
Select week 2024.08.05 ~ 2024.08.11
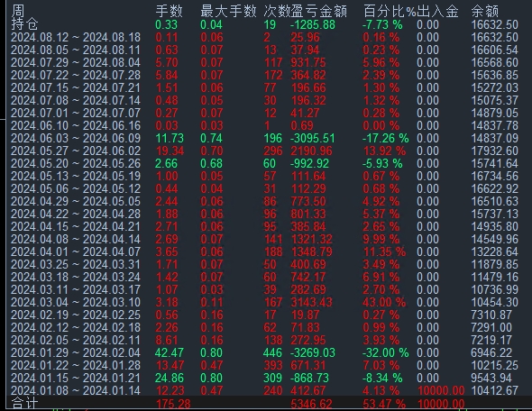[x=76, y=50]
